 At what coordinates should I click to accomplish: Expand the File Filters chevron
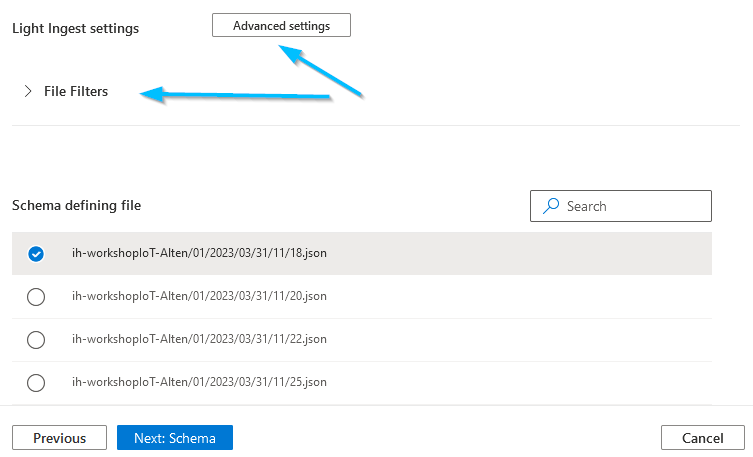(x=27, y=91)
